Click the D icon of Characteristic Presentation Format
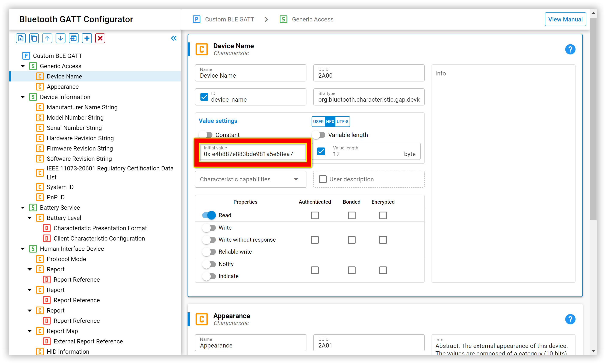Image resolution: width=606 pixels, height=364 pixels. (x=47, y=228)
